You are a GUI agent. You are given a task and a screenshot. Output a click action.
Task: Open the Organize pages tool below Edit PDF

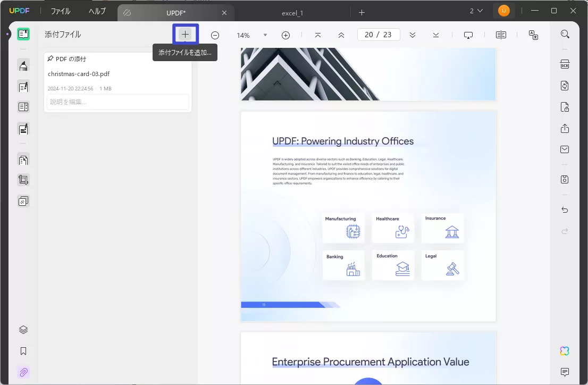[23, 107]
